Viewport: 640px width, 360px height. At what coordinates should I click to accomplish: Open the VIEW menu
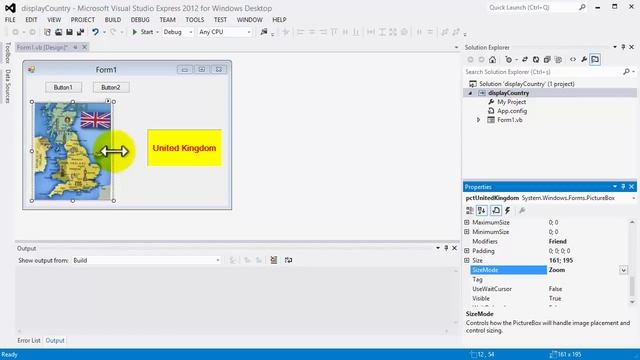point(54,20)
